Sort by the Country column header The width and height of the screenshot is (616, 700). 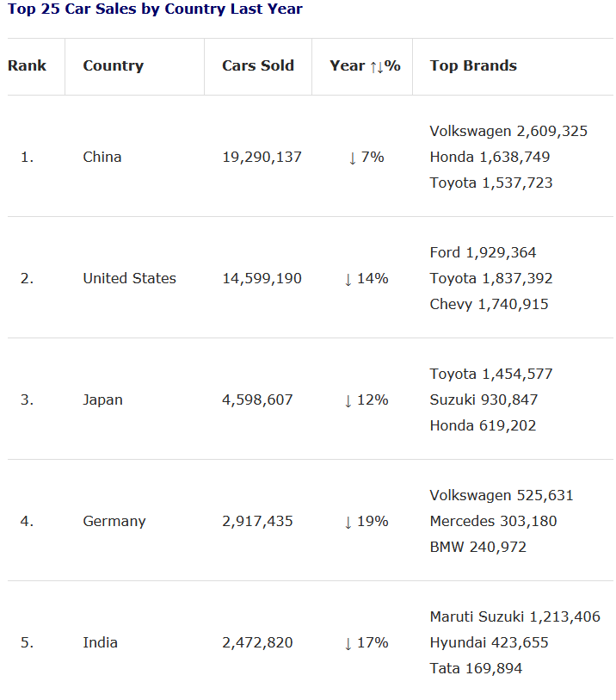tap(113, 65)
